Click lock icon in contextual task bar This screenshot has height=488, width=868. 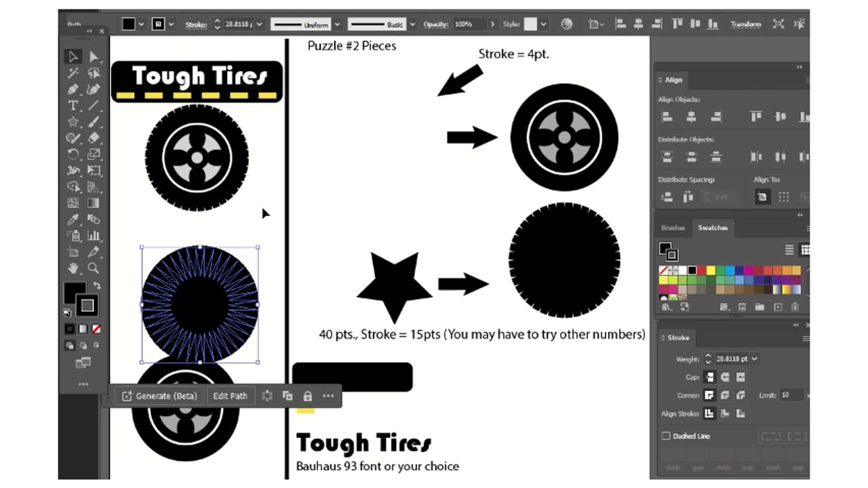pyautogui.click(x=308, y=396)
